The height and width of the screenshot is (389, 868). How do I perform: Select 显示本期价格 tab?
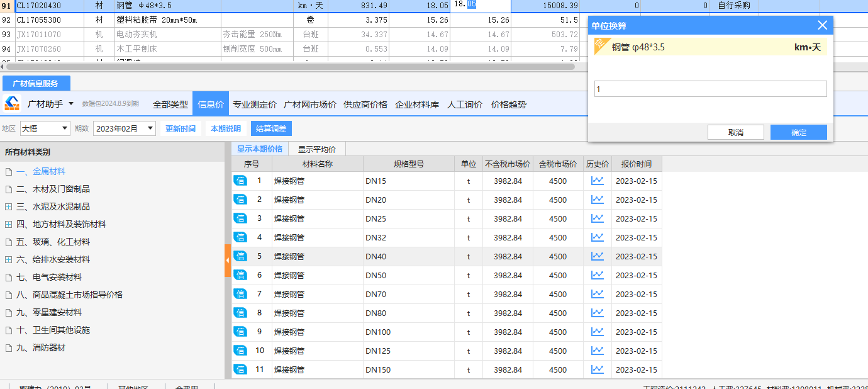(x=260, y=149)
